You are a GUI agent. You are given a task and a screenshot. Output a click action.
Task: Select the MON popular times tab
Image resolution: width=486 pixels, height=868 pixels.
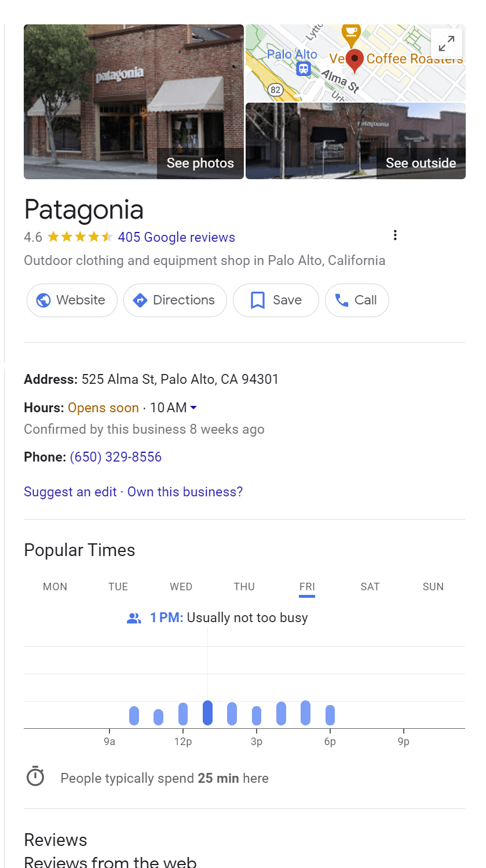point(54,587)
